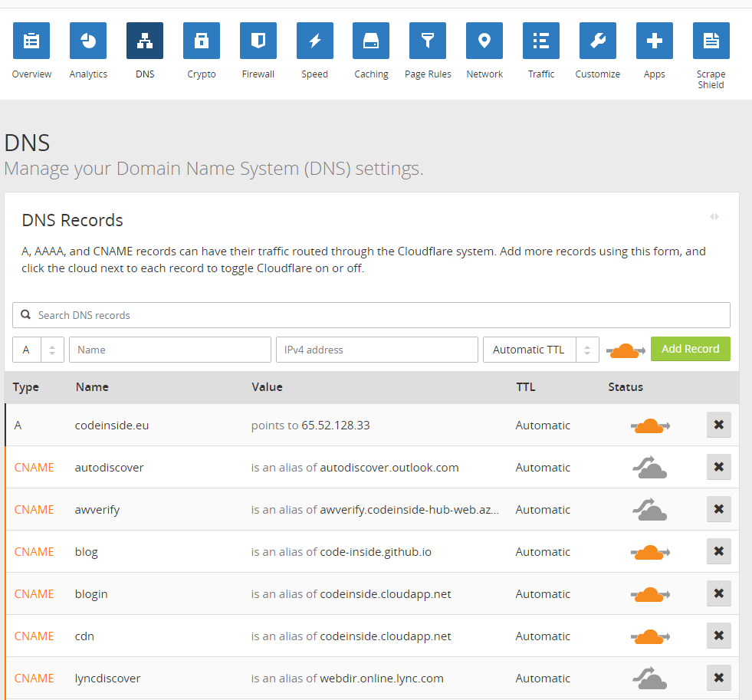Screen dimensions: 752x700
Task: Open the Network location pin icon
Action: (484, 41)
